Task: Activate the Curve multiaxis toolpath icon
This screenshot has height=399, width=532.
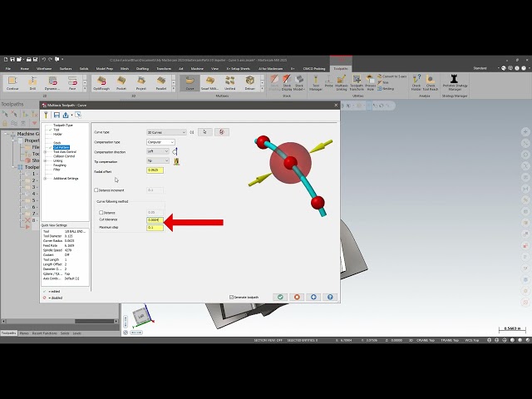Action: point(190,83)
